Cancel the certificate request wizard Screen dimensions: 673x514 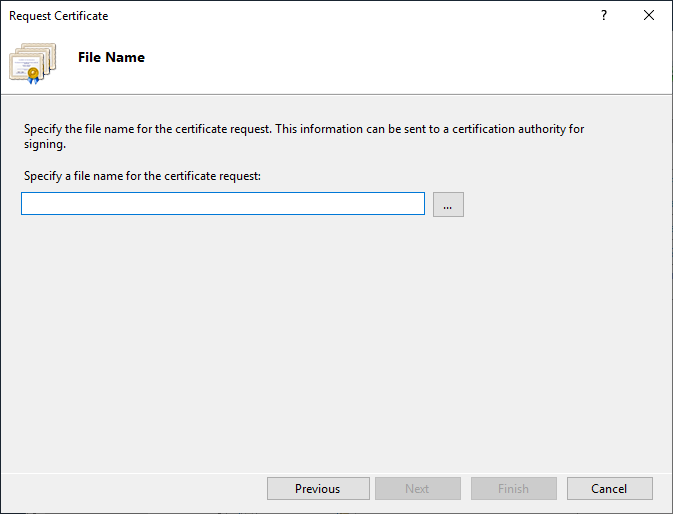point(609,489)
